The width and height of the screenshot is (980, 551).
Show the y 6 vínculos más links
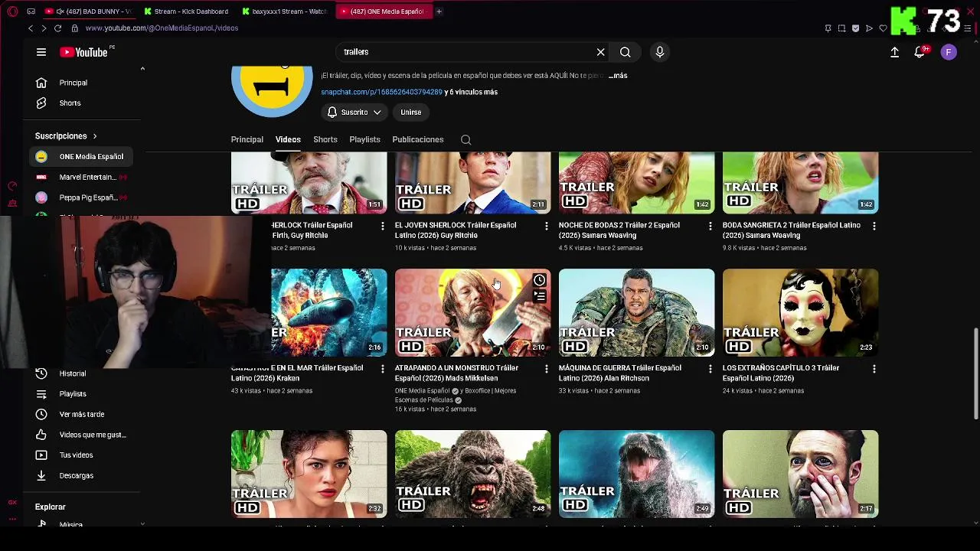(472, 92)
